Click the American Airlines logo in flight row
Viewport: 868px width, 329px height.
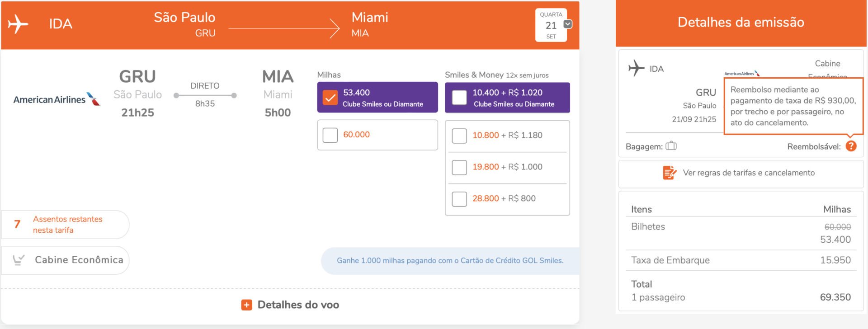[x=57, y=99]
